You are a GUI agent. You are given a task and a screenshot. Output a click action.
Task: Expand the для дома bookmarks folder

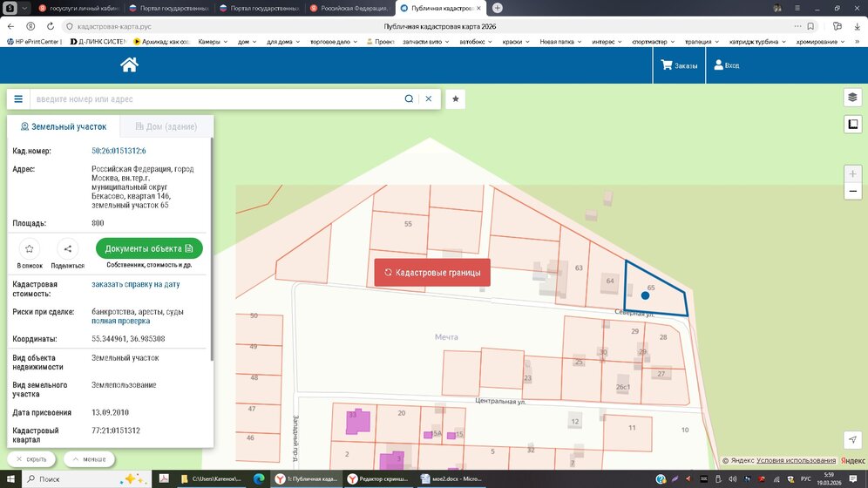point(283,42)
